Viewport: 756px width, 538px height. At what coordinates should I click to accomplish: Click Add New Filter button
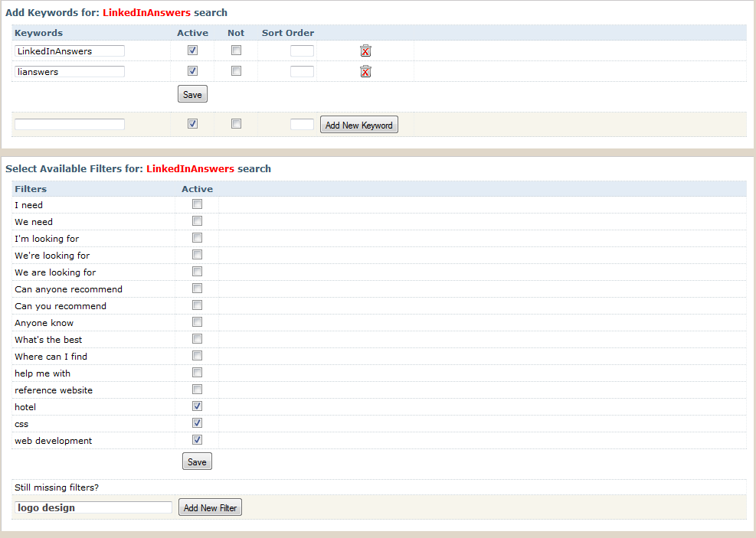pyautogui.click(x=210, y=507)
